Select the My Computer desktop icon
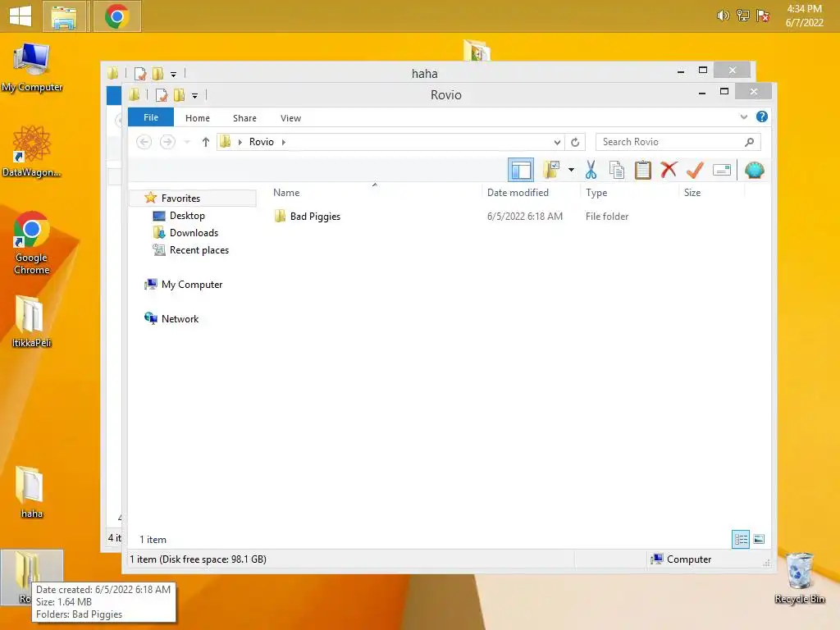Image resolution: width=840 pixels, height=630 pixels. tap(32, 67)
